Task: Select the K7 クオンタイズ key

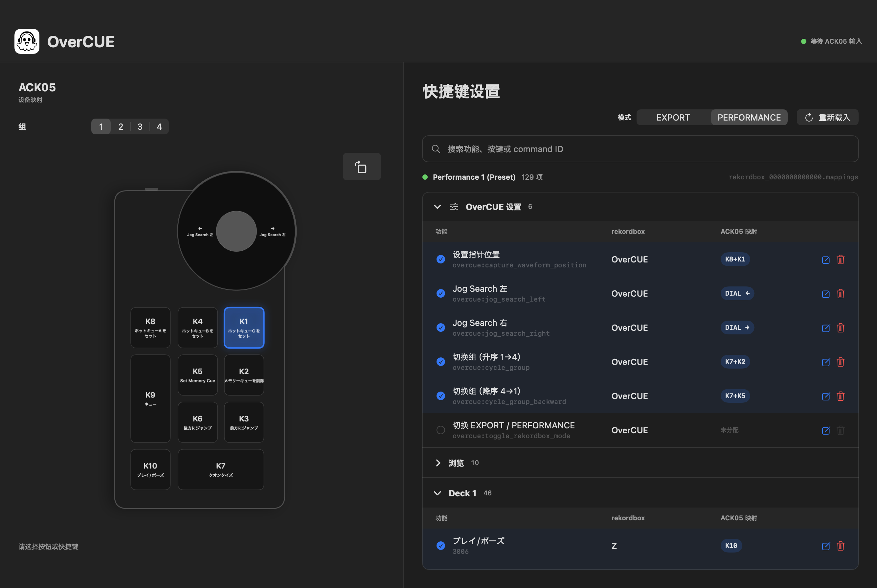Action: point(221,469)
